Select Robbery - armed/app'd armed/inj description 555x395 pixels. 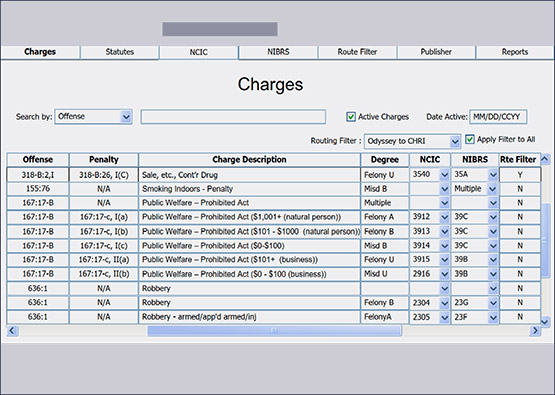click(250, 317)
